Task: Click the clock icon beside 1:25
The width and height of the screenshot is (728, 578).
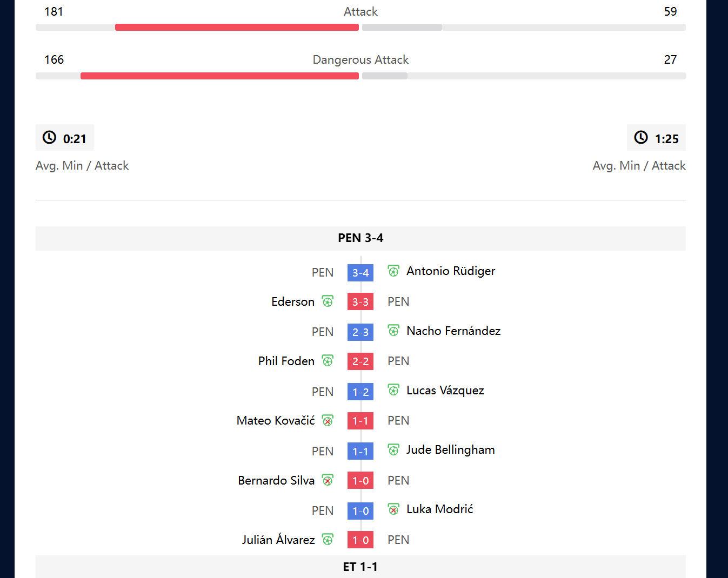Action: pos(641,137)
